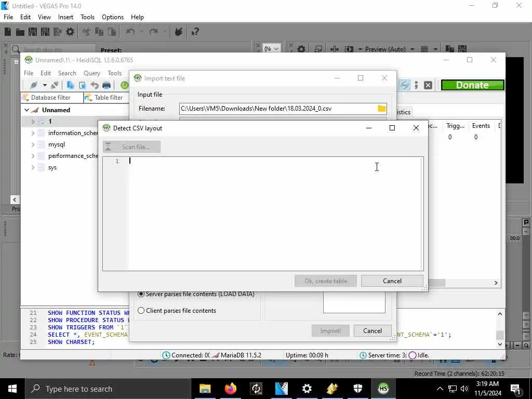This screenshot has width=532, height=399.
Task: Collapse the Unnamed session tree node
Action: point(26,110)
